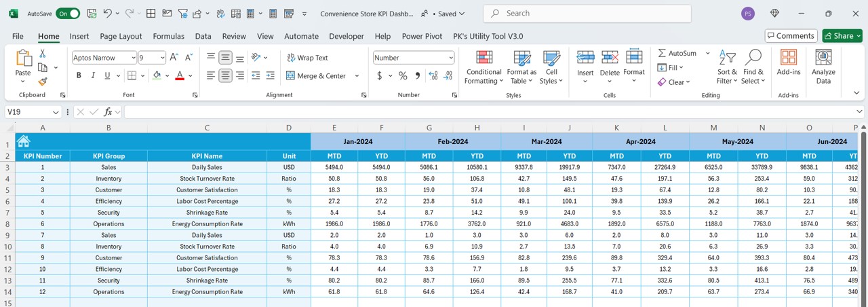
Task: Open Fill Color dropdown arrow
Action: (167, 75)
